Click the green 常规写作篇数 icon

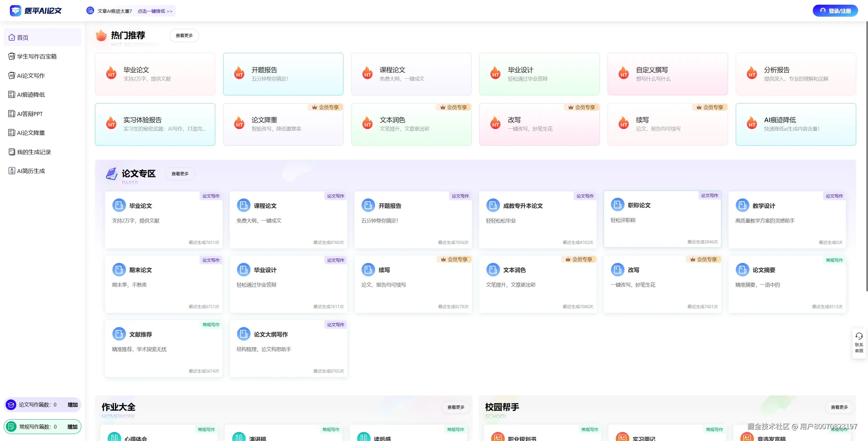point(11,427)
